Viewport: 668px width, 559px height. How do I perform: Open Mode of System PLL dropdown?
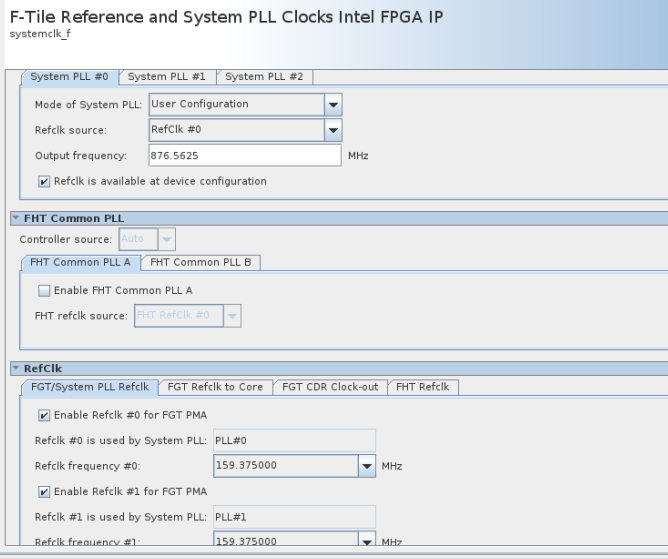333,104
